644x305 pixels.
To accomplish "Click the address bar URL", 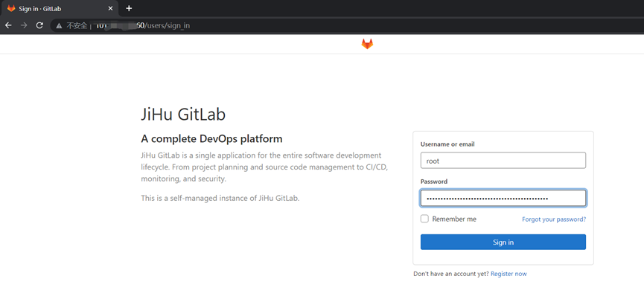I will (143, 26).
